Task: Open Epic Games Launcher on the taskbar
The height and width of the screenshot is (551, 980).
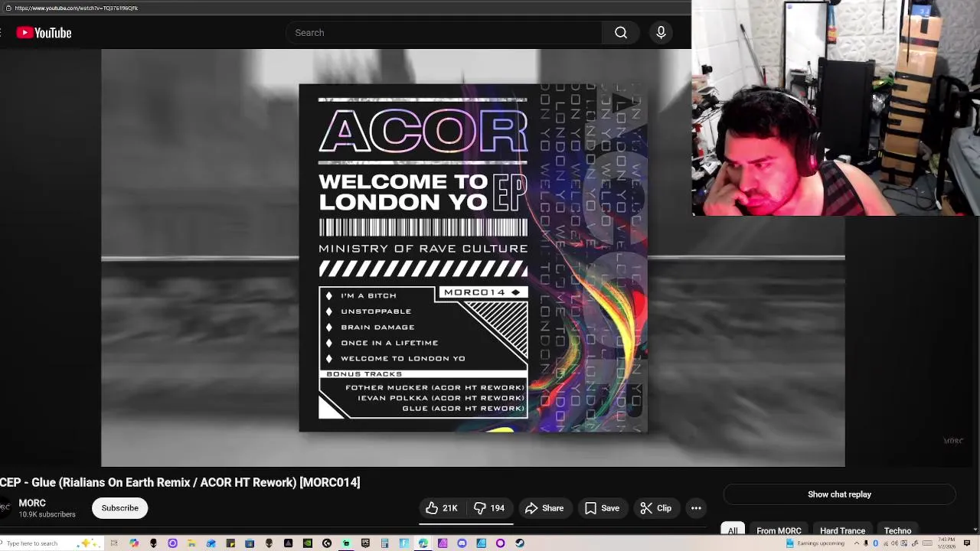Action: (x=365, y=543)
